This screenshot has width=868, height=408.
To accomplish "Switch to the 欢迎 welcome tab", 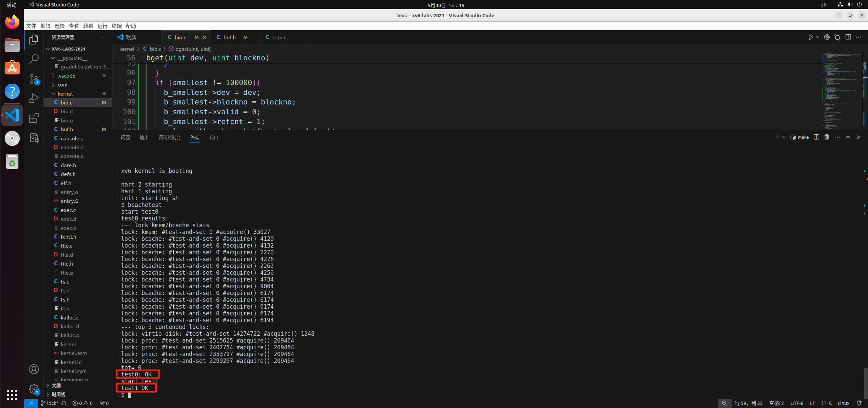I will click(x=137, y=37).
